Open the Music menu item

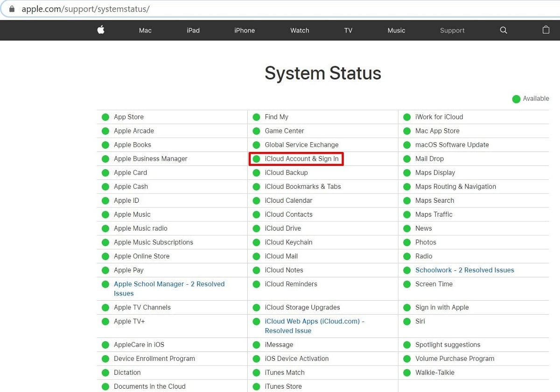396,30
